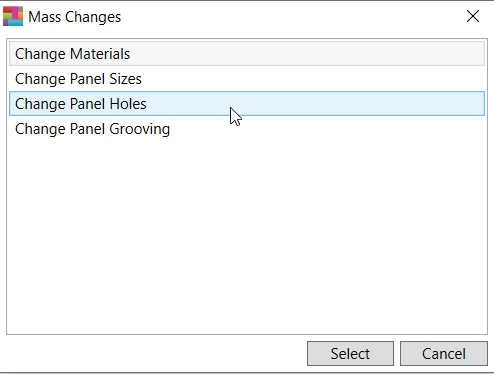Click the colorful Mass Changes app icon

tap(13, 16)
